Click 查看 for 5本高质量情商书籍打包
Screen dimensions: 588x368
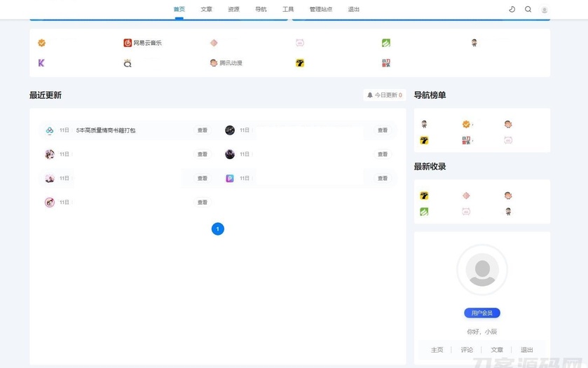pyautogui.click(x=203, y=130)
